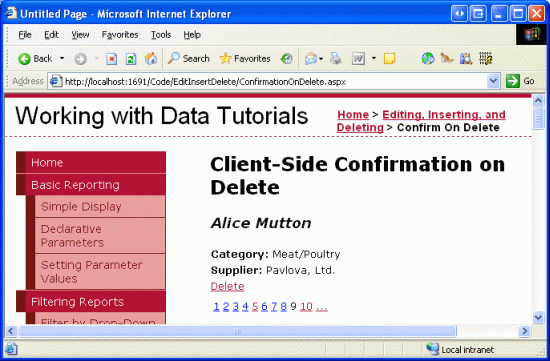Select Simple Display in the sidebar

coord(81,207)
